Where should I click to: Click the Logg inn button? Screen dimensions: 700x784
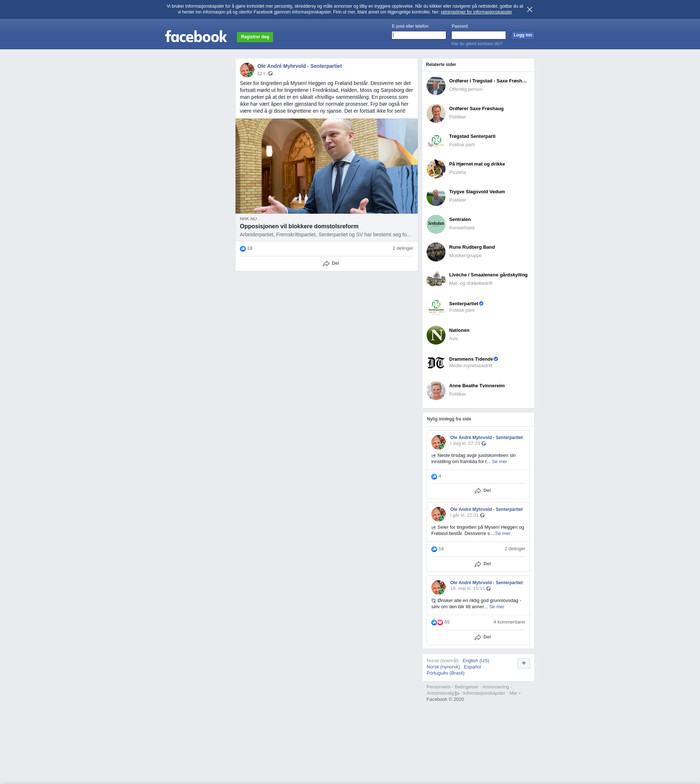[523, 35]
